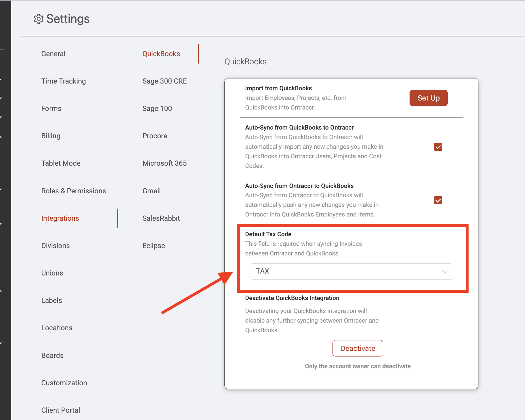Open the Procore integration
Viewport: 525px width, 420px height.
tap(155, 136)
